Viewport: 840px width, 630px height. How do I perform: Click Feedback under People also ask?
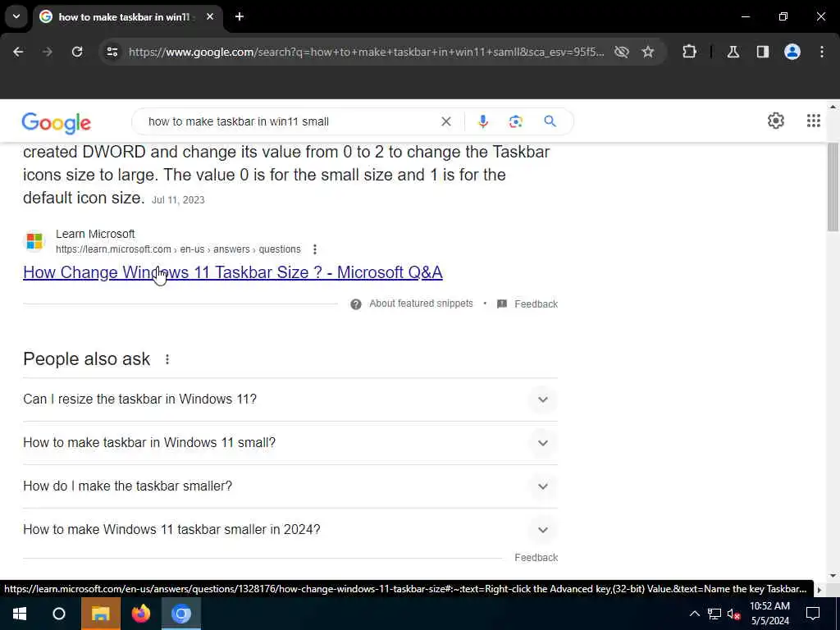pyautogui.click(x=536, y=558)
